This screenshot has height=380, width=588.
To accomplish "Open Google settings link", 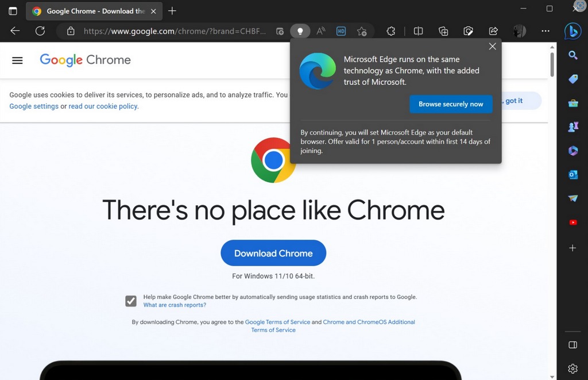I will pos(34,106).
